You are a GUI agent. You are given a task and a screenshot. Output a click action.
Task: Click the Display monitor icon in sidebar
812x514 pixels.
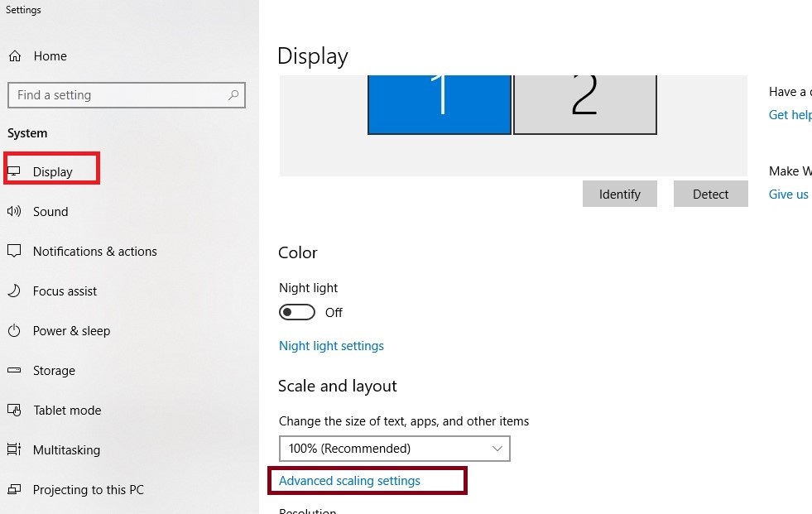coord(14,171)
